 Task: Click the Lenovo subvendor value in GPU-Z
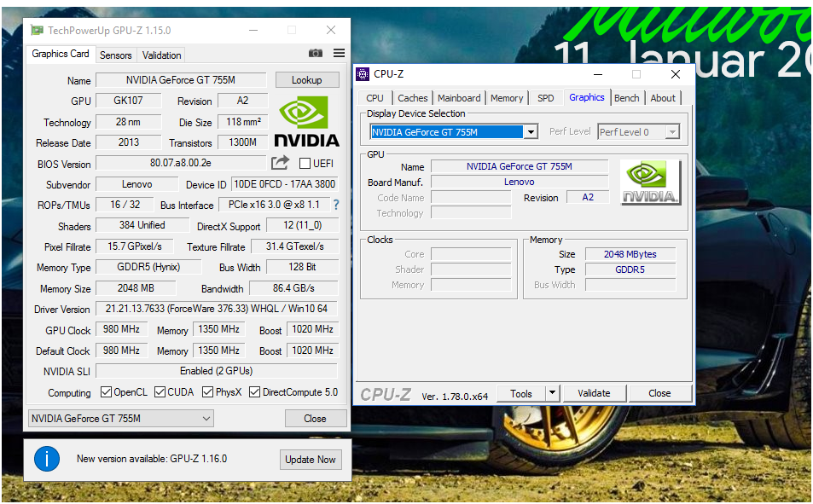coord(136,184)
